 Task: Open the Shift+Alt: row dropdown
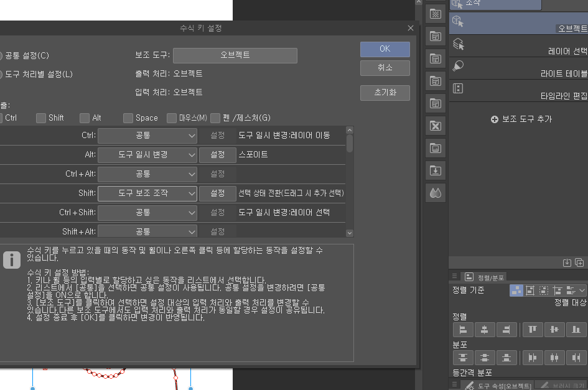click(147, 231)
